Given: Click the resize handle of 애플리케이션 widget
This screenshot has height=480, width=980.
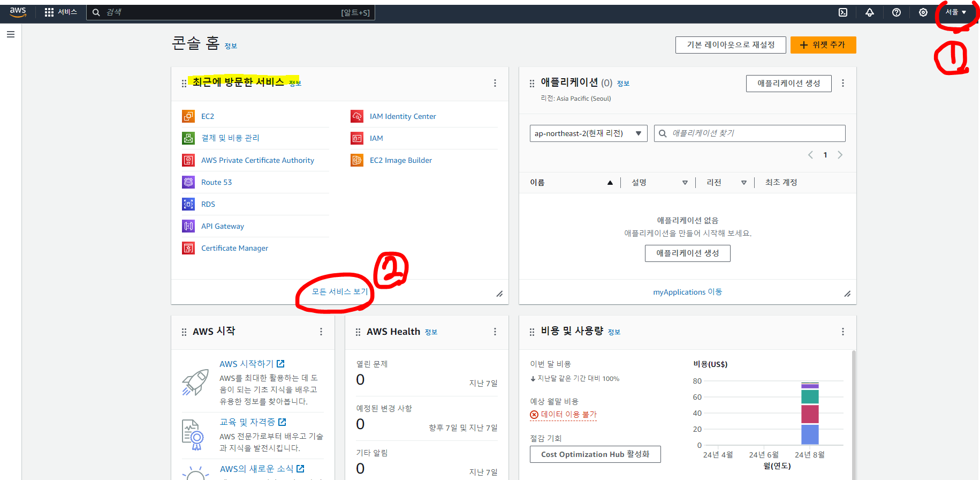Looking at the screenshot, I should (847, 294).
